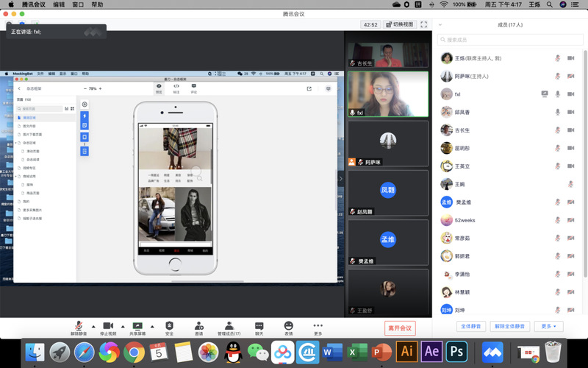Open the 窗口 menu in menu bar

point(78,4)
